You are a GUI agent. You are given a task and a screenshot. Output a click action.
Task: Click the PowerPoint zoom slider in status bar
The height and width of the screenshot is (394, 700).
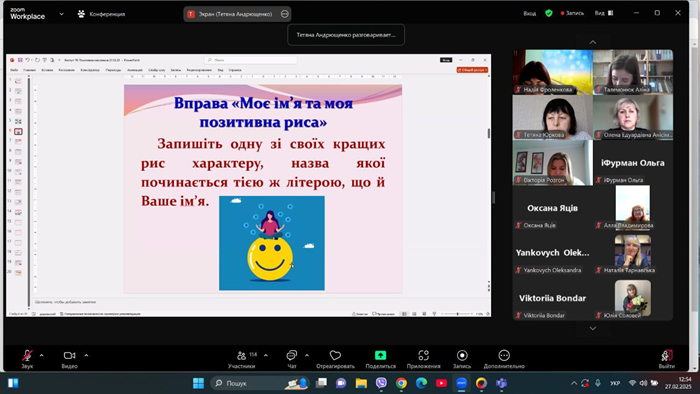458,314
